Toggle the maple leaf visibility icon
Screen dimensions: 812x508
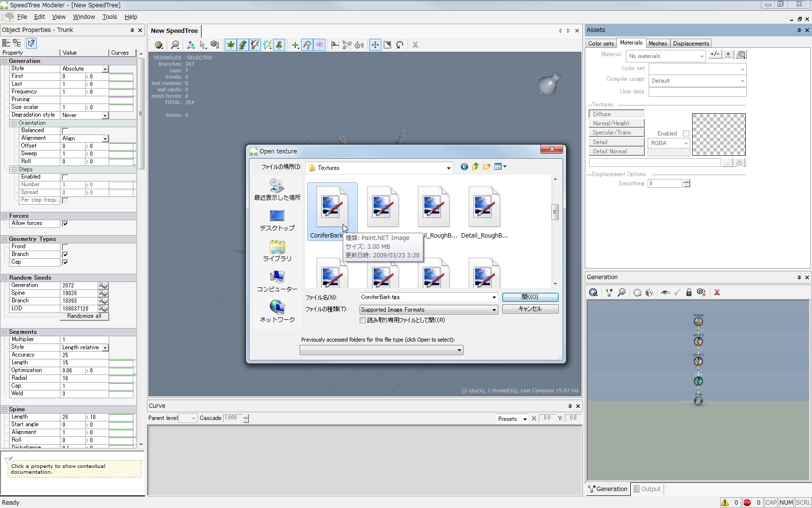[231, 45]
